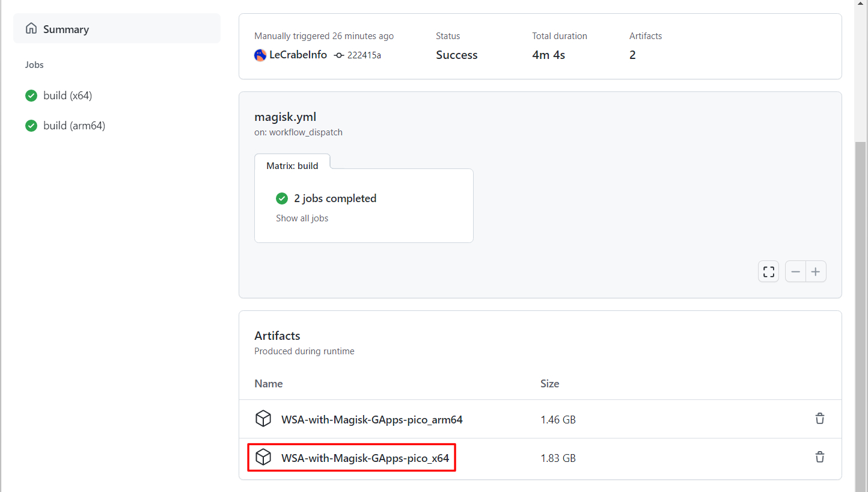Open LeCrabeInfo user profile

[298, 55]
